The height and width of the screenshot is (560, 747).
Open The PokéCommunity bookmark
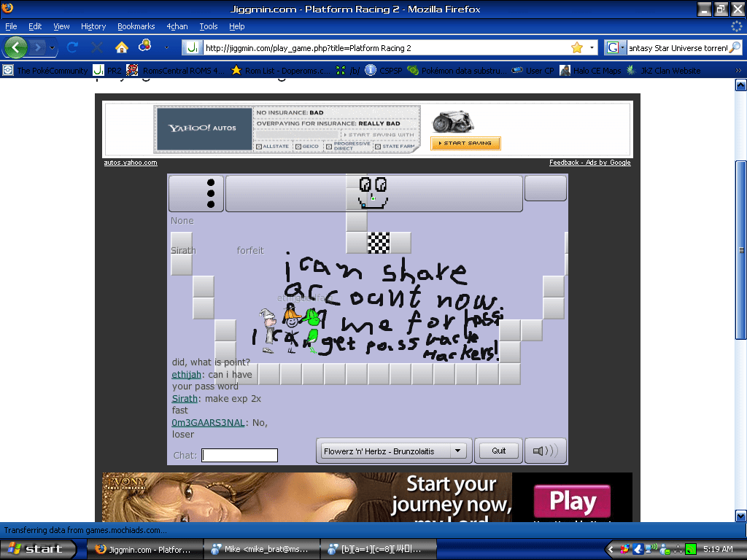(x=45, y=71)
